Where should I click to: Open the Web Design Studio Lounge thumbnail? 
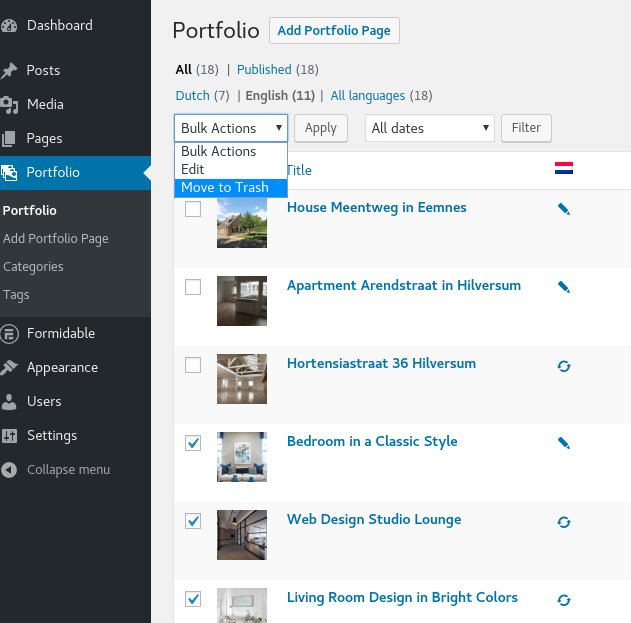242,535
